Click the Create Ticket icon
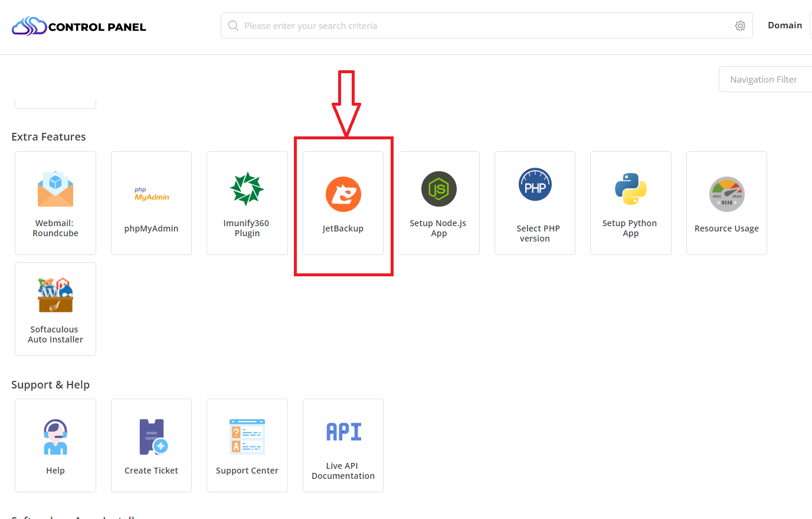This screenshot has width=812, height=519. pos(152,437)
